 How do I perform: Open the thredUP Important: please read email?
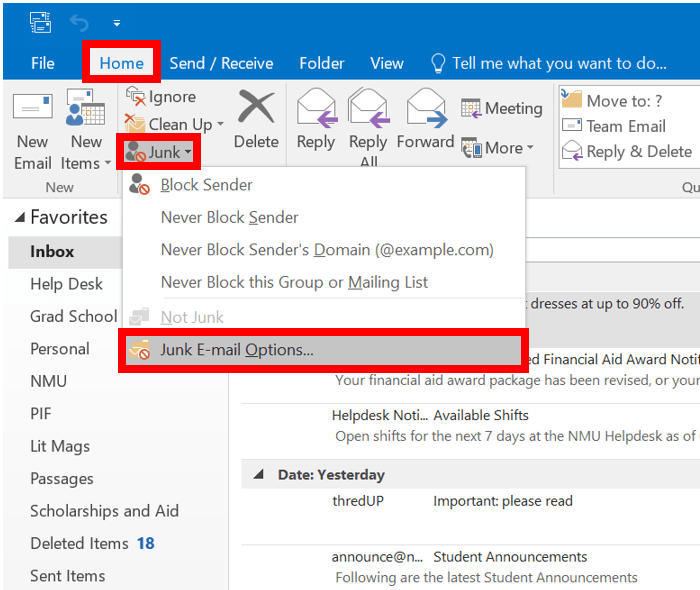pos(471,516)
